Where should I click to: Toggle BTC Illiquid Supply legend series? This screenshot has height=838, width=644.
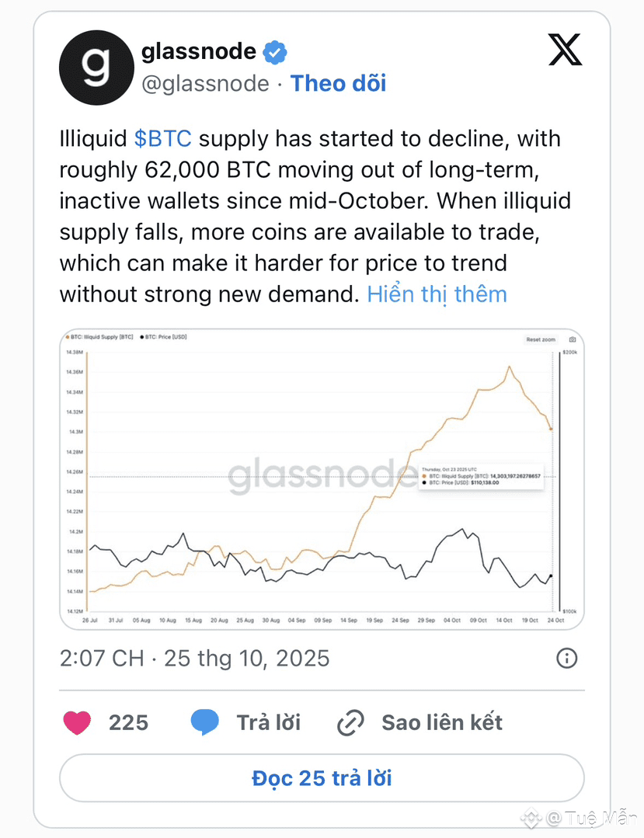(99, 337)
